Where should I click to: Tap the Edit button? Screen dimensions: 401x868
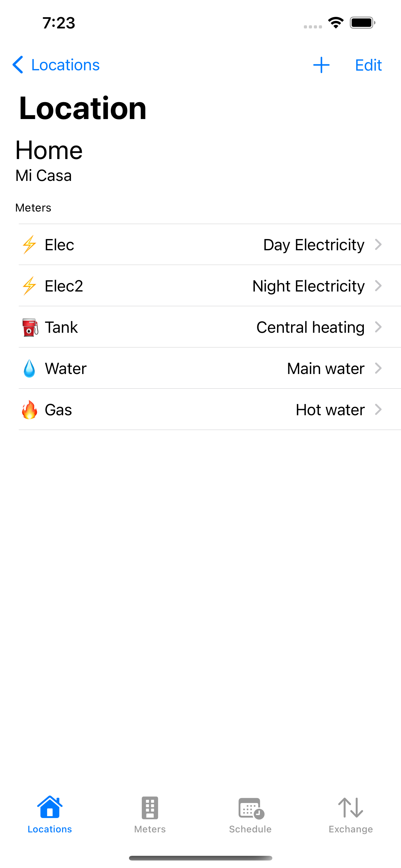tap(368, 65)
